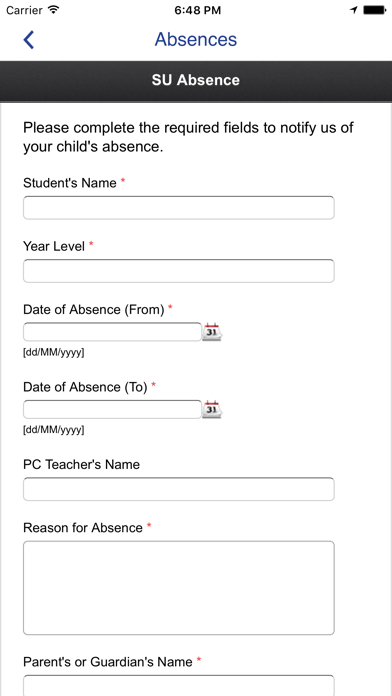Click inside the Reason for Absence text area
This screenshot has width=392, height=696.
(x=178, y=588)
